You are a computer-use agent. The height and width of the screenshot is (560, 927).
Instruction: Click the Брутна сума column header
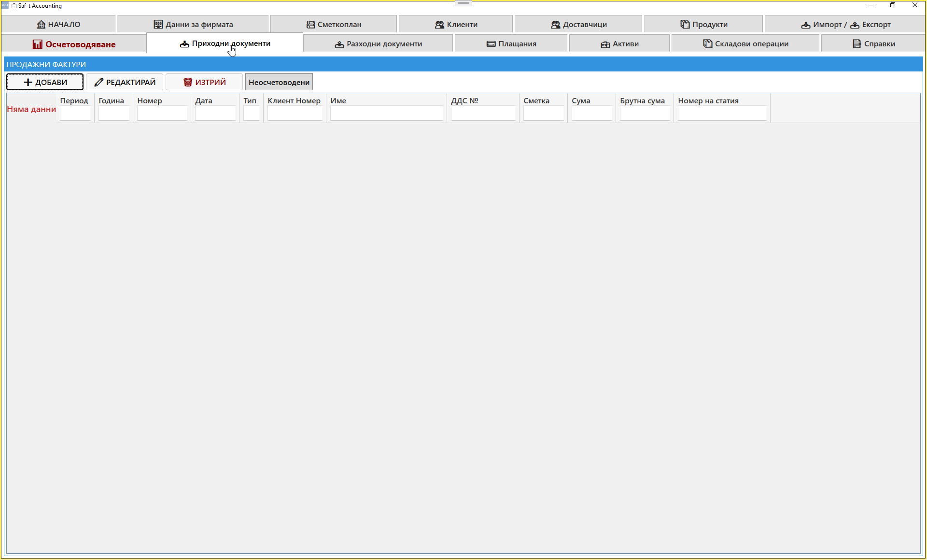642,101
